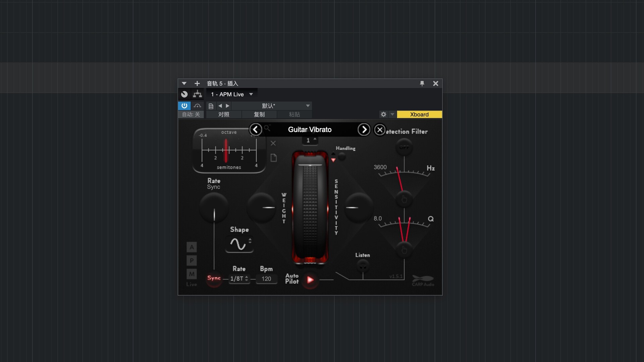Viewport: 644px width, 362px height.
Task: Toggle 自动: 关 automation setting
Action: [191, 114]
